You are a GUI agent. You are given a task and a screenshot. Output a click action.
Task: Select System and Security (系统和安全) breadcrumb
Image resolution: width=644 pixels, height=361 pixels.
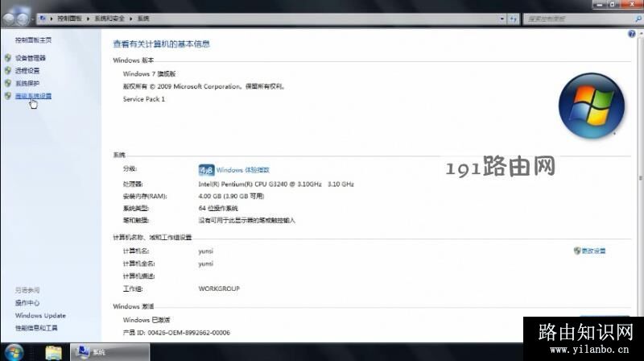pyautogui.click(x=109, y=19)
